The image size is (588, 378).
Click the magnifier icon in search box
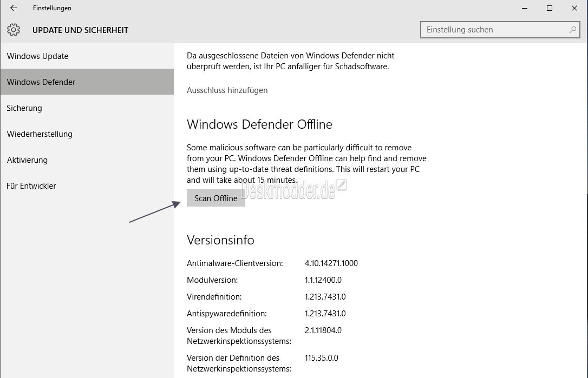point(573,30)
